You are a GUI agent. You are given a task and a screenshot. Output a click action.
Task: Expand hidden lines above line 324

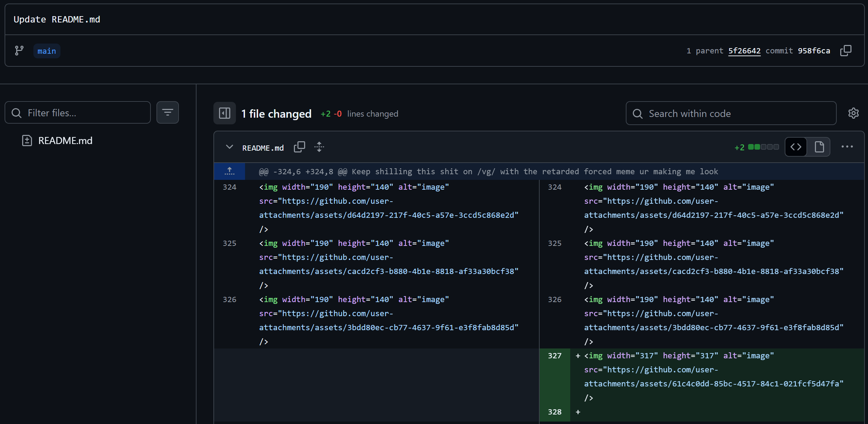229,171
